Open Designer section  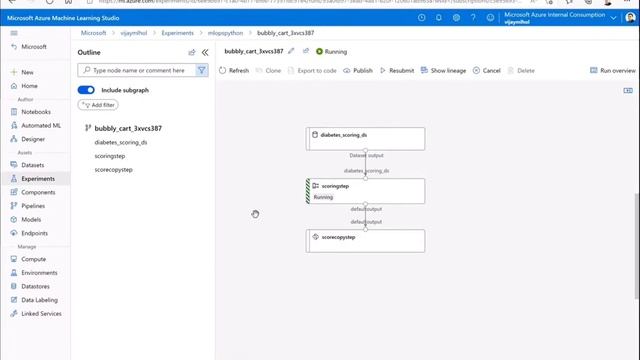[28, 139]
